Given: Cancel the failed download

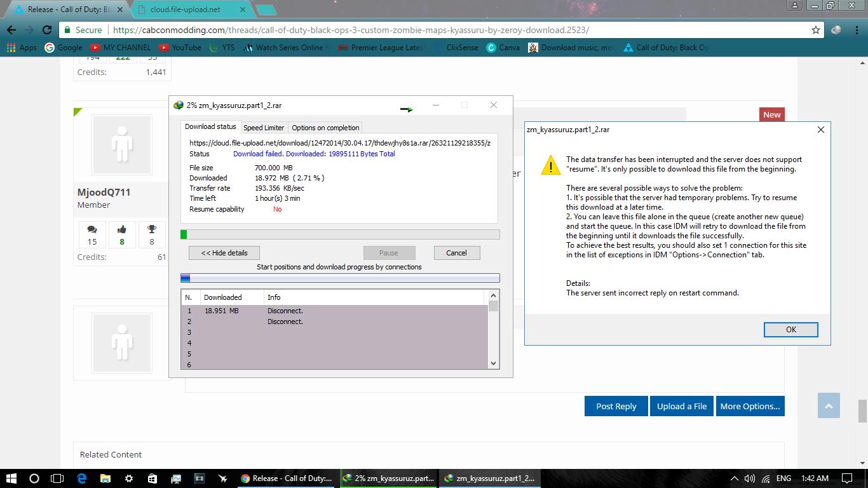Looking at the screenshot, I should coord(456,253).
